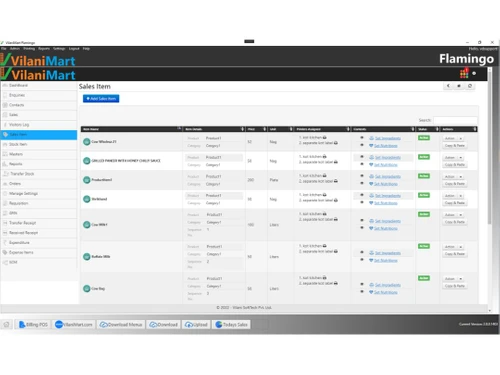Screen dimensions: 500x375
Task: Sort by the Status column header
Action: click(428, 129)
